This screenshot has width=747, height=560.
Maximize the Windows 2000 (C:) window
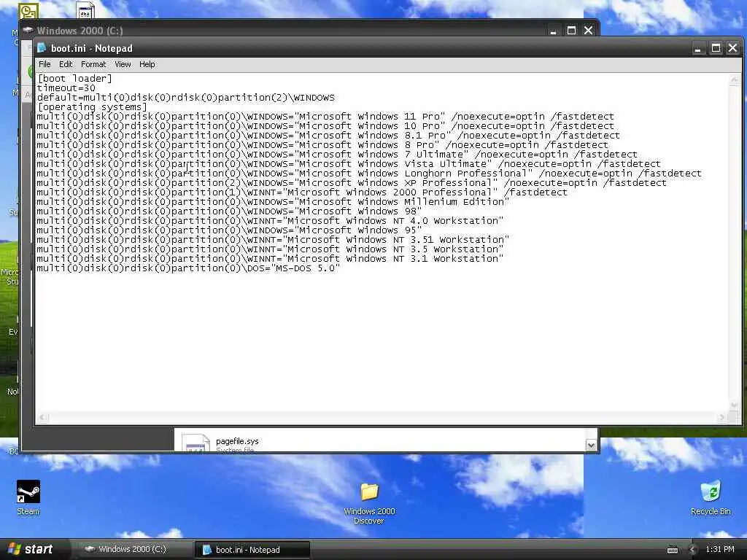pos(571,31)
